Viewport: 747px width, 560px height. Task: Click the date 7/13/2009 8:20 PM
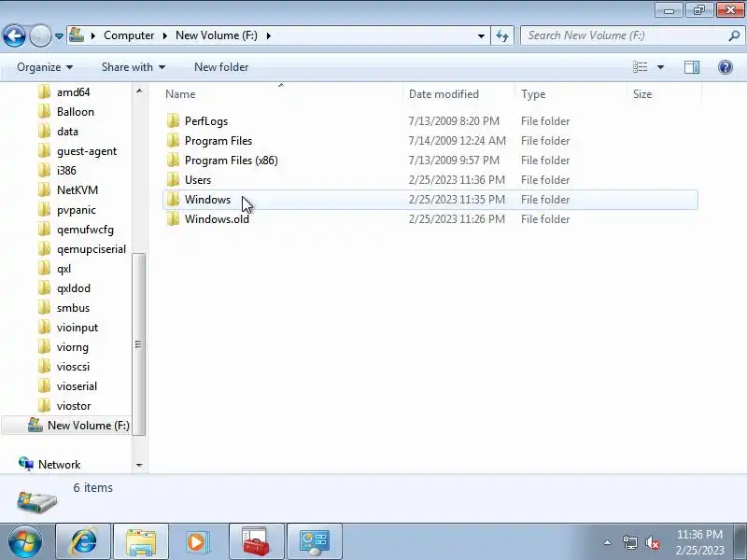(x=454, y=121)
